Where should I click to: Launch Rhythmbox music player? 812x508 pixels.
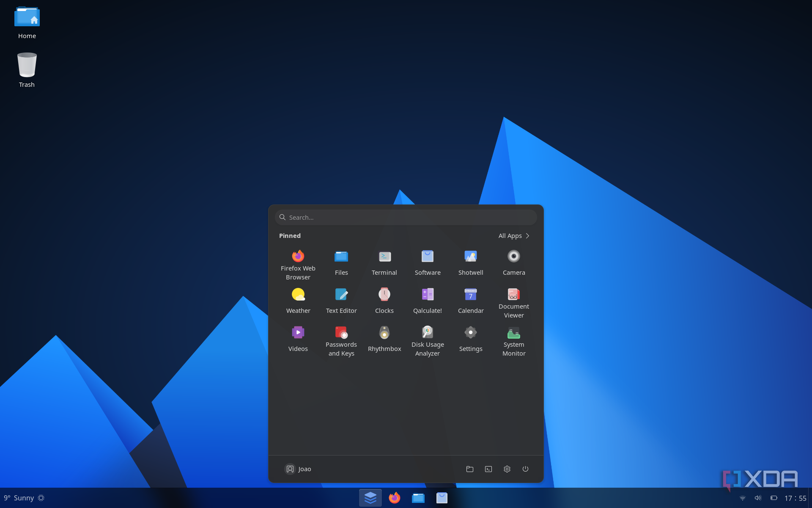click(x=384, y=339)
